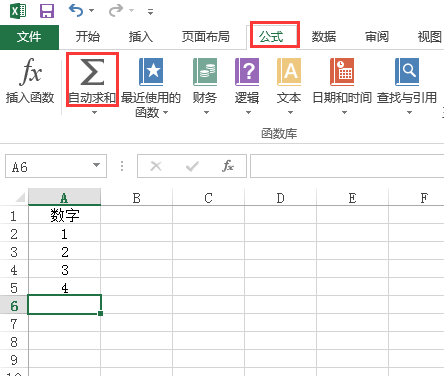The width and height of the screenshot is (444, 376).
Task: Open the 文本 functions icon
Action: click(289, 72)
